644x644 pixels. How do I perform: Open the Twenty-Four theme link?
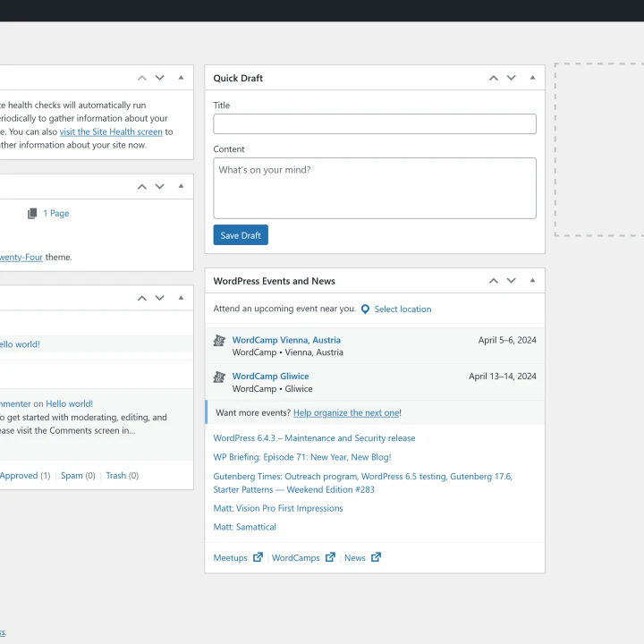pyautogui.click(x=21, y=257)
